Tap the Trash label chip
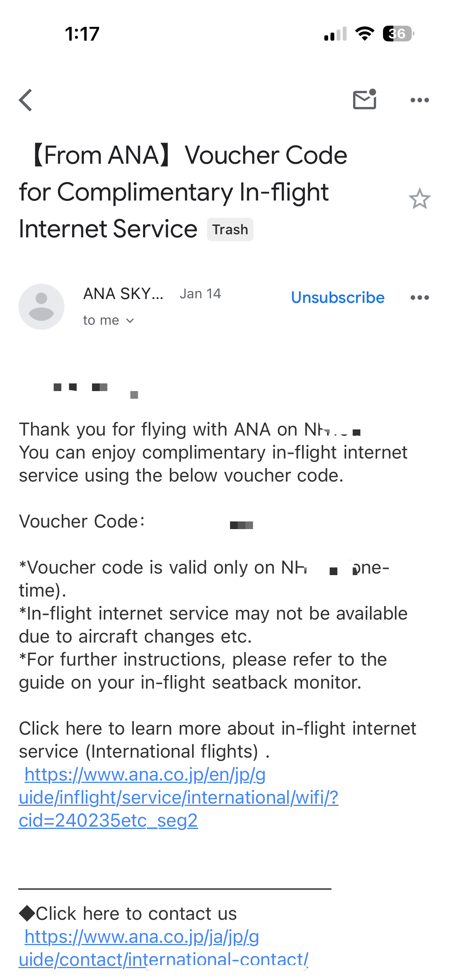This screenshot has height=980, width=452. (230, 230)
